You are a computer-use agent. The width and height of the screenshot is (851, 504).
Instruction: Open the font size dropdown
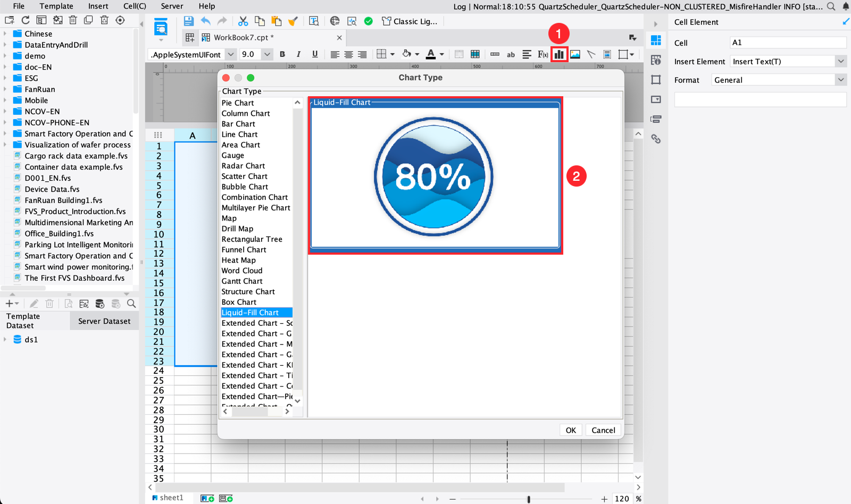pos(267,54)
